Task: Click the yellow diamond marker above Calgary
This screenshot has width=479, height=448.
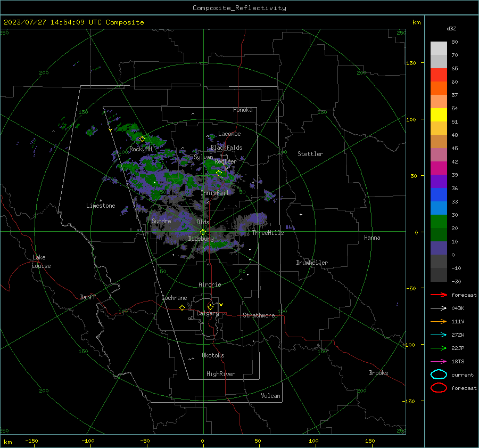Action: 210,307
